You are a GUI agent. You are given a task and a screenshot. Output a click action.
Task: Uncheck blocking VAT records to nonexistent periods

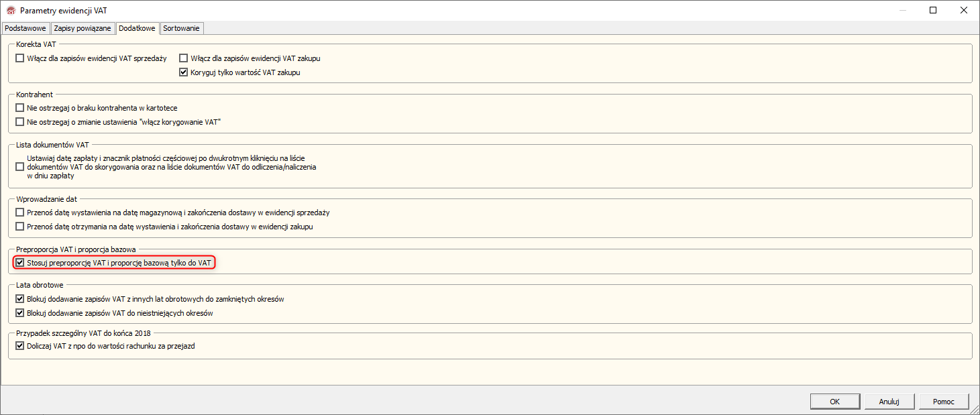20,313
